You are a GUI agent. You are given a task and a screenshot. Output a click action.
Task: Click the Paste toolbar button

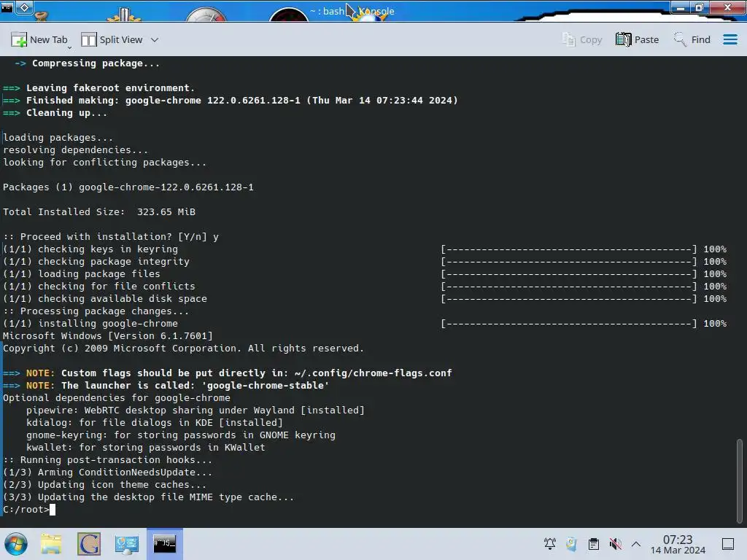637,40
